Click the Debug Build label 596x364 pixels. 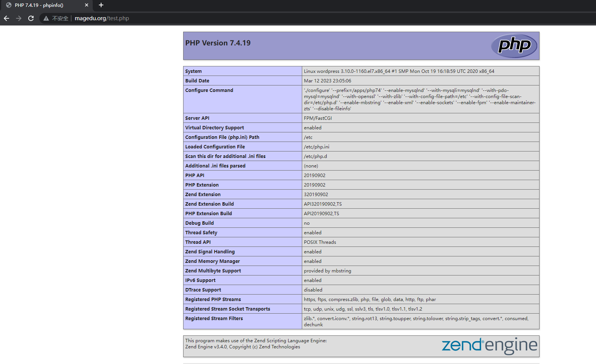click(200, 223)
